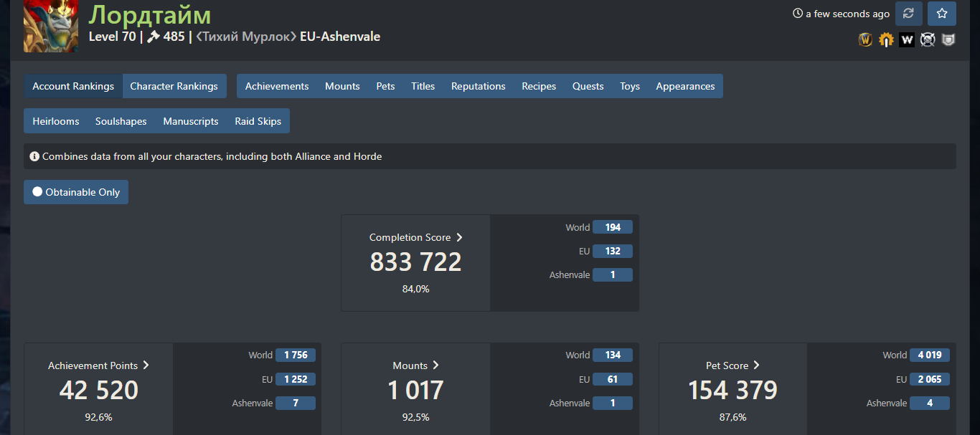The image size is (980, 435).
Task: Open the gray shield external link icon
Action: point(948,40)
